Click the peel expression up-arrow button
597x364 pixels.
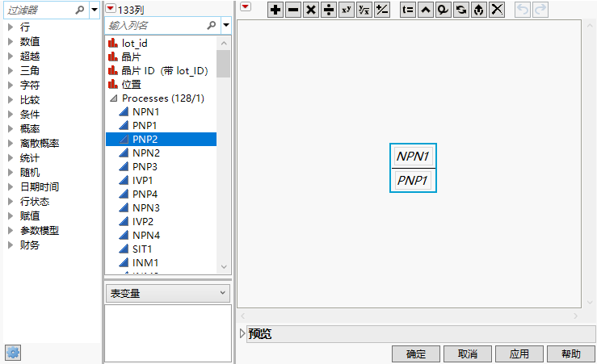point(479,10)
